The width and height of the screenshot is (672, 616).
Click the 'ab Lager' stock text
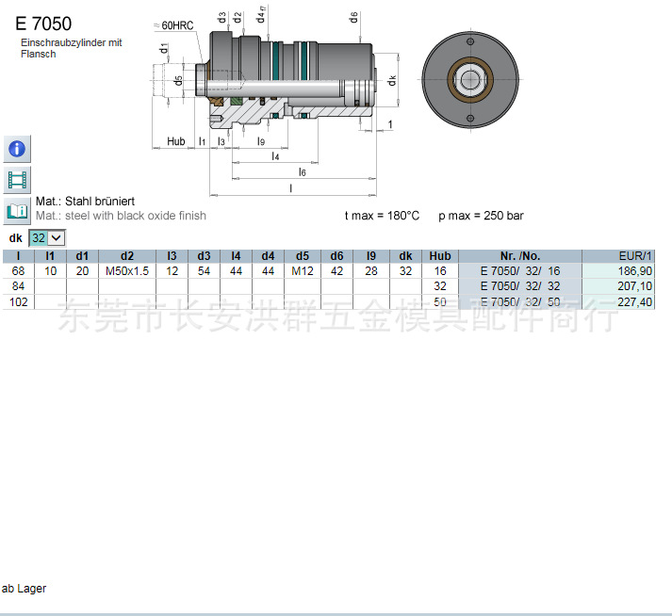24,589
